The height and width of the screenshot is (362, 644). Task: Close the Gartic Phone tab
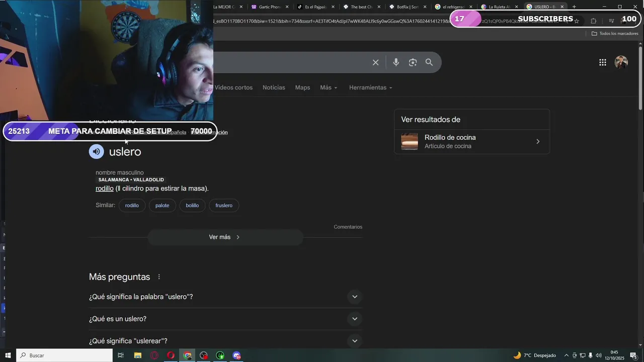click(287, 7)
